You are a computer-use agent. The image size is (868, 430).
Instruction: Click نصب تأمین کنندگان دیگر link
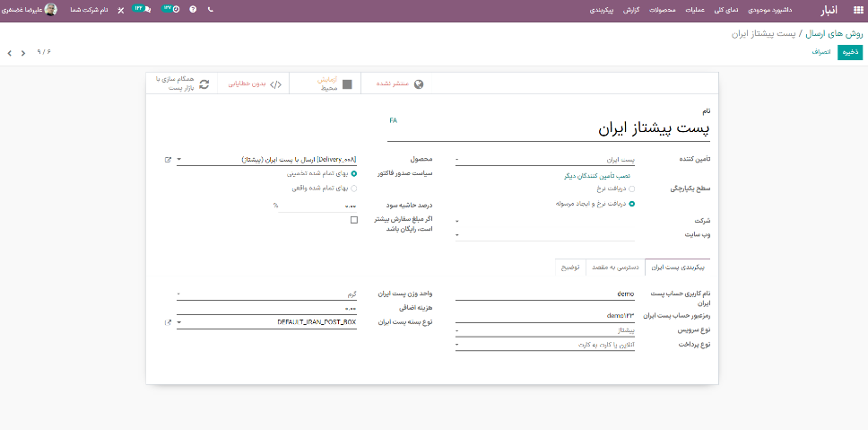point(598,176)
